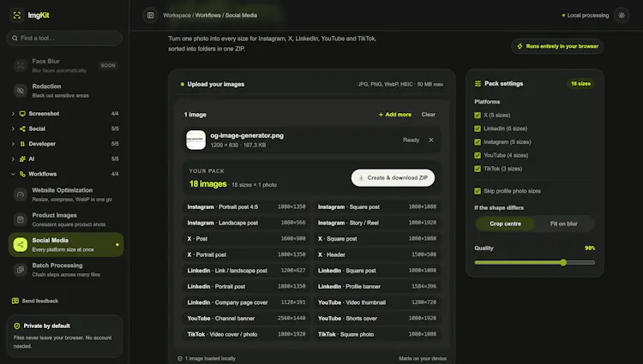Viewport: 643px width, 364px height.
Task: Click LinkedIn Profile banner row
Action: tap(377, 287)
